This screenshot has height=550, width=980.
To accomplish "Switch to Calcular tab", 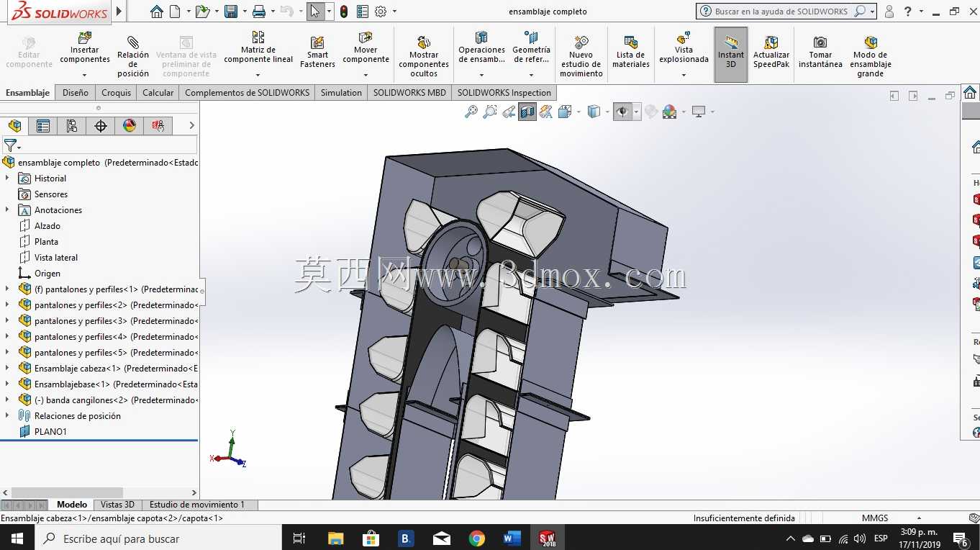I will [x=158, y=93].
